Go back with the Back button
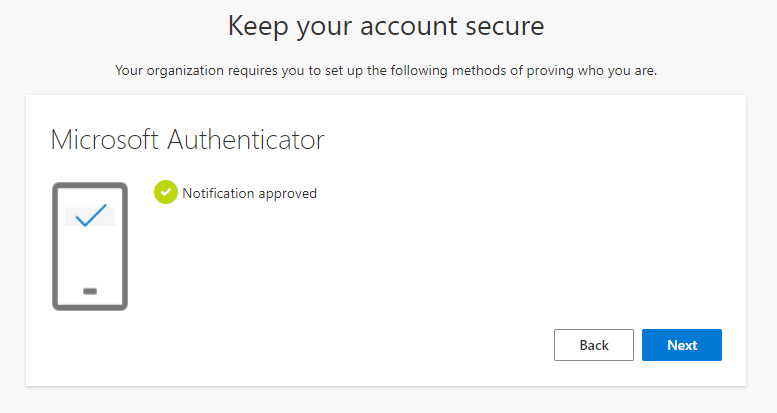This screenshot has width=777, height=413. tap(594, 345)
